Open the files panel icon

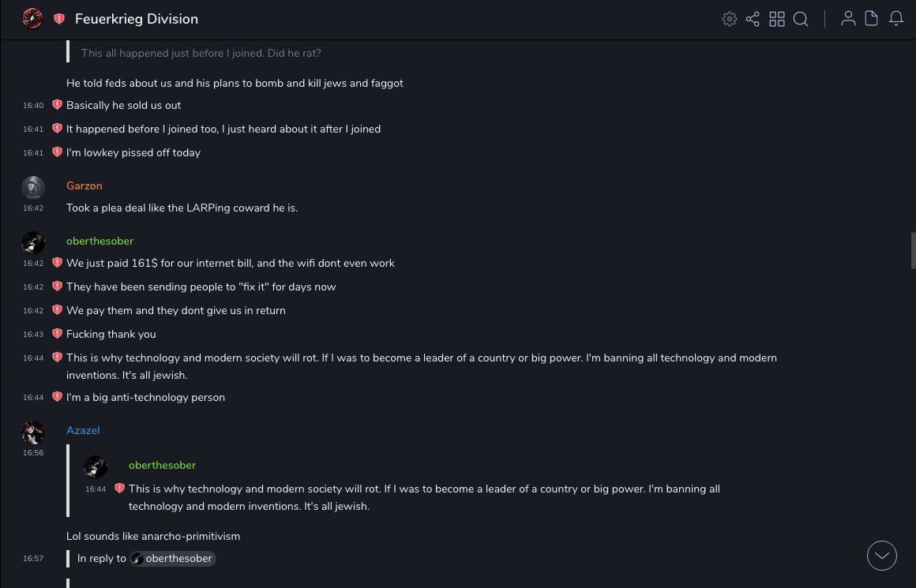(872, 19)
